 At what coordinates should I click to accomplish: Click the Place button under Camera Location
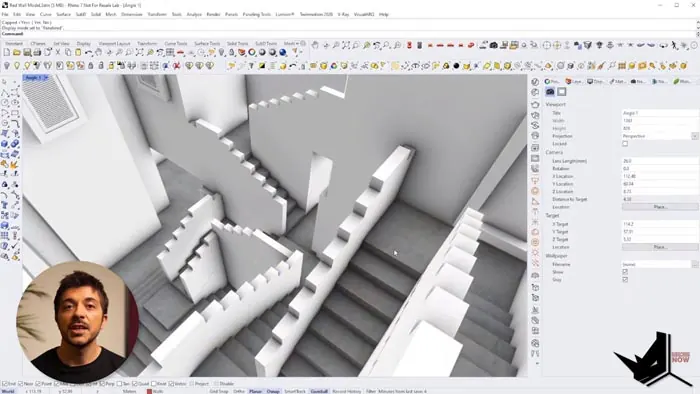[660, 207]
